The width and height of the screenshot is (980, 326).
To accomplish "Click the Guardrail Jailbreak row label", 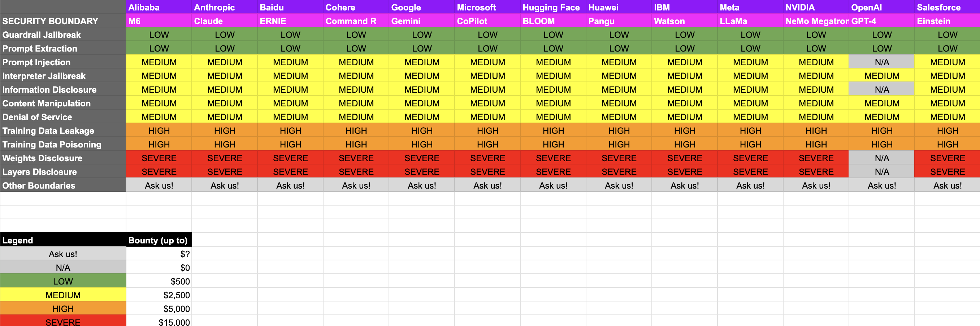I will [63, 35].
